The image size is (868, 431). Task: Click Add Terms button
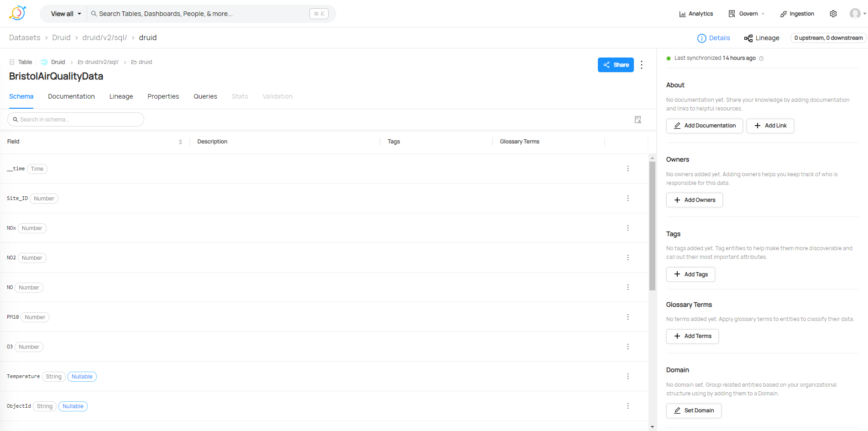tap(693, 336)
